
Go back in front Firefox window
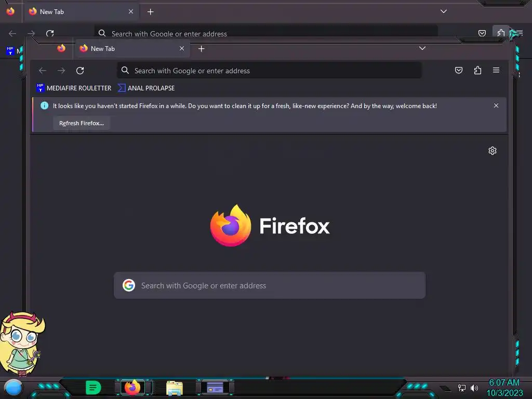pyautogui.click(x=43, y=71)
